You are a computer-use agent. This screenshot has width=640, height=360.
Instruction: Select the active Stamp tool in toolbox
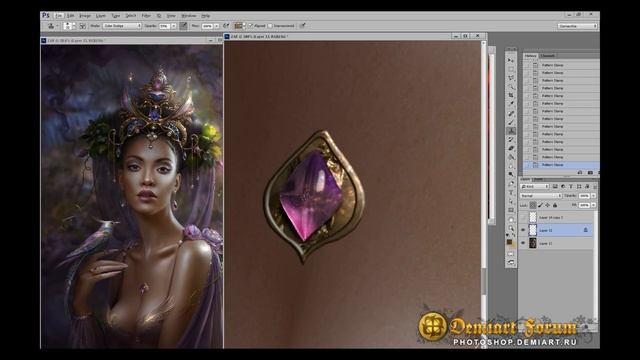(x=511, y=131)
